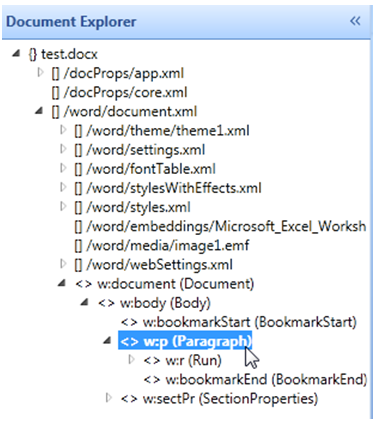Expand the /word/theme/theme1.xml node

pos(63,130)
